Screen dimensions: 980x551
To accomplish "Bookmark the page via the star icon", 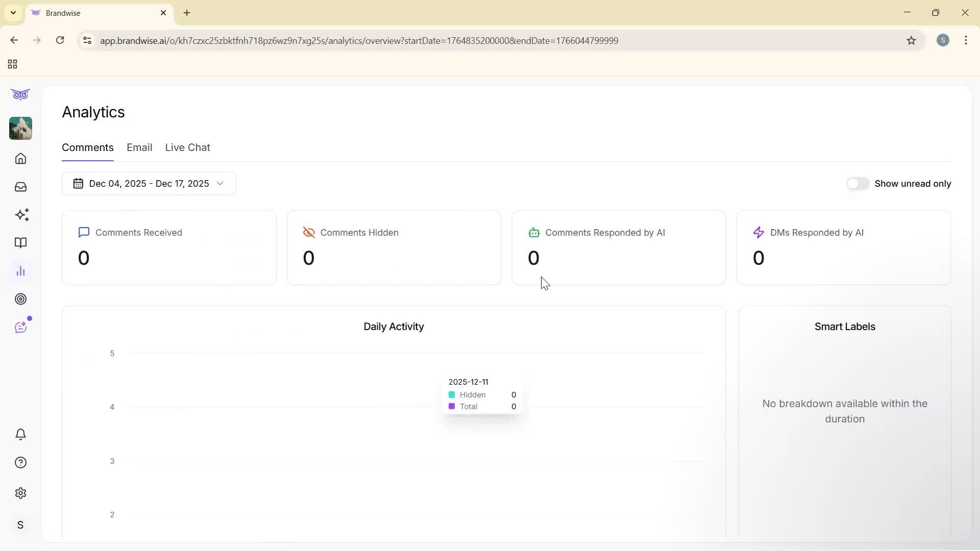I will (912, 40).
